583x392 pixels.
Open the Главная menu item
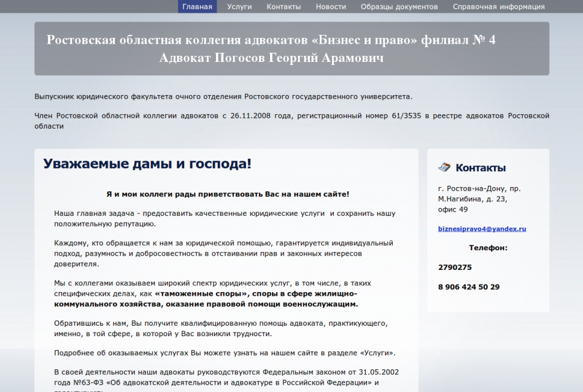pyautogui.click(x=197, y=7)
